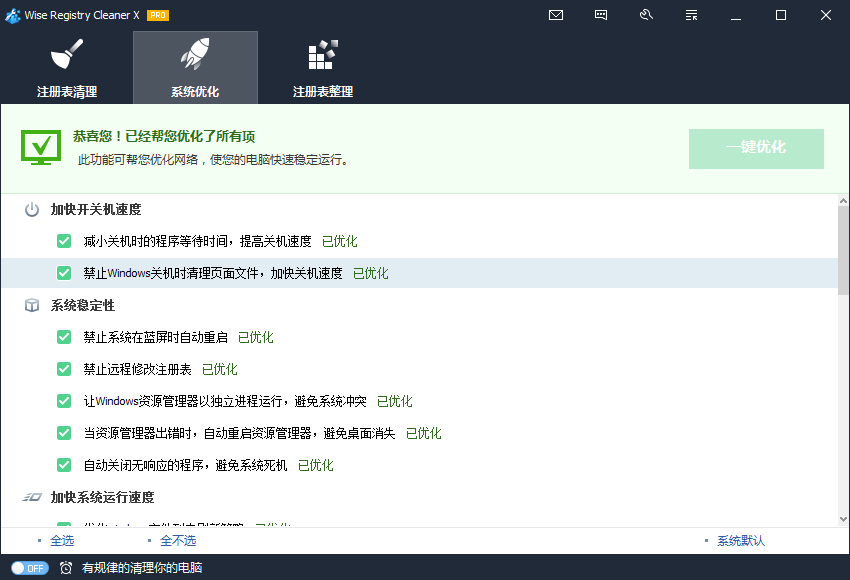This screenshot has width=850, height=580.
Task: Toggle the 自动关闭无响应的程序 checkbox
Action: (x=64, y=465)
